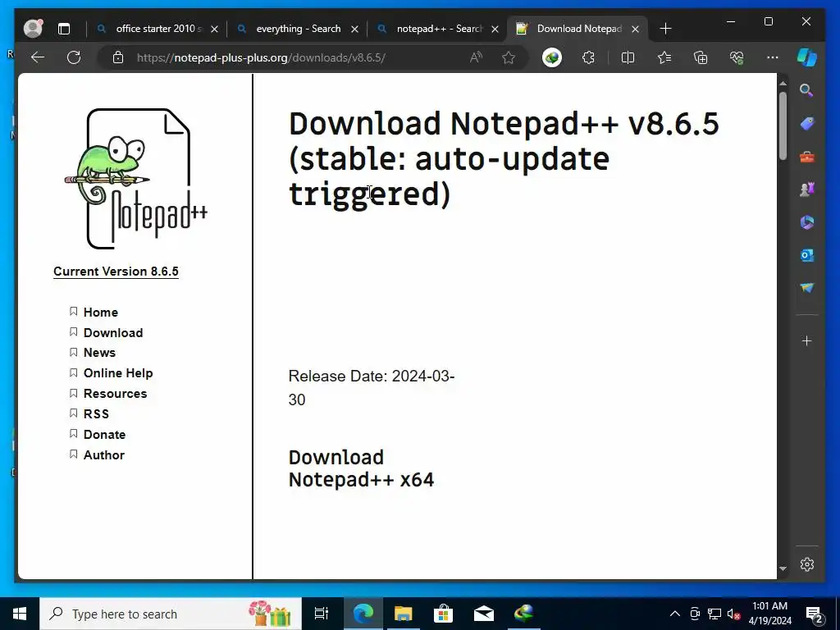Image resolution: width=840 pixels, height=630 pixels.
Task: Open the sidebar Outlook icon
Action: (807, 256)
